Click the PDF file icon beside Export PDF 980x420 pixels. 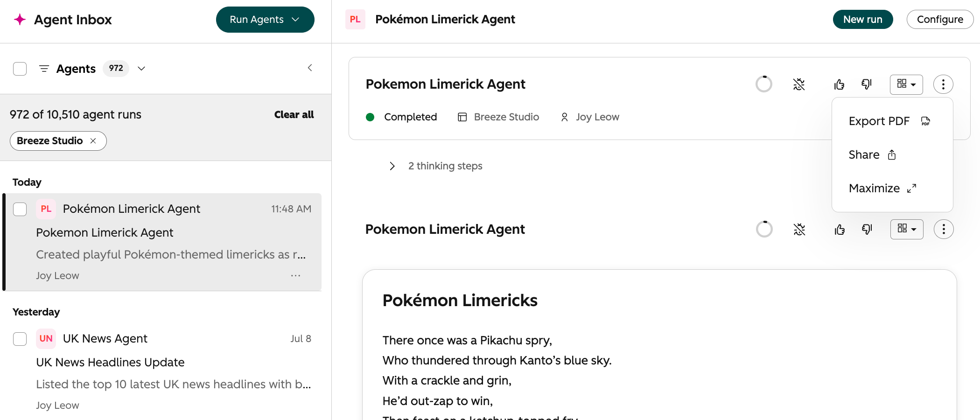pos(925,121)
